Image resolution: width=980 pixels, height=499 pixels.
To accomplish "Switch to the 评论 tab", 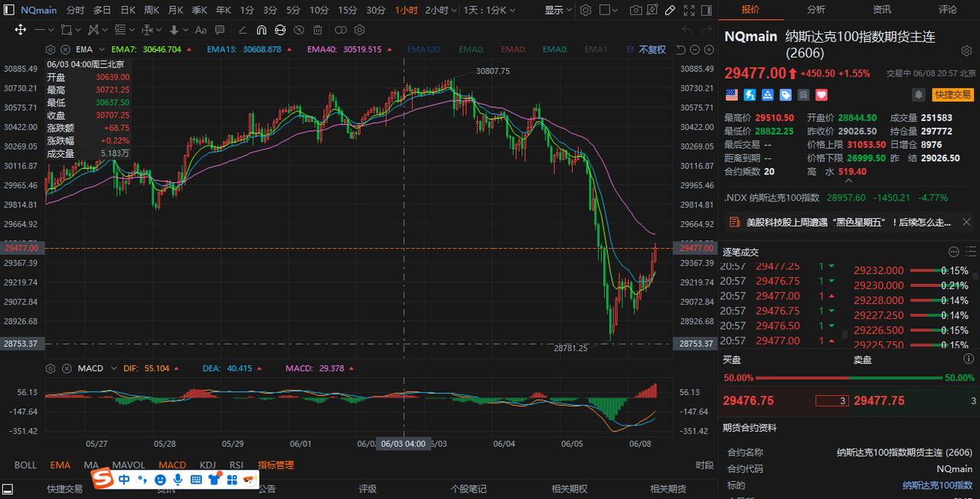I will pyautogui.click(x=947, y=9).
